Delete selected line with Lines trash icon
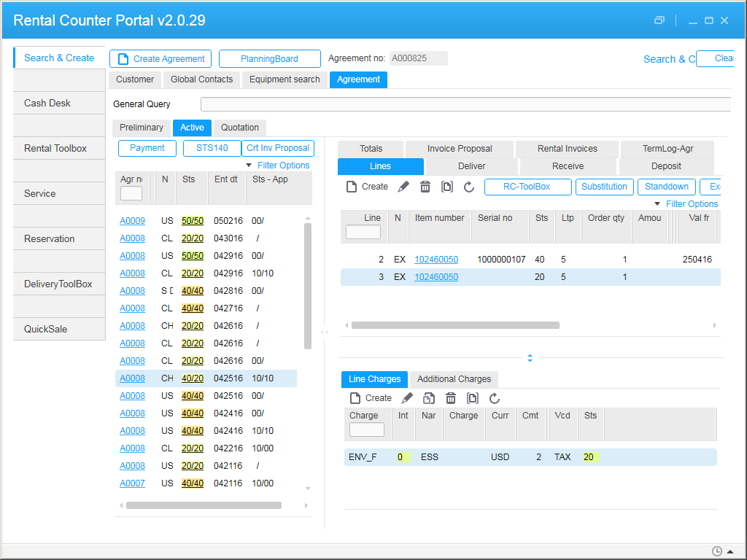 [425, 187]
